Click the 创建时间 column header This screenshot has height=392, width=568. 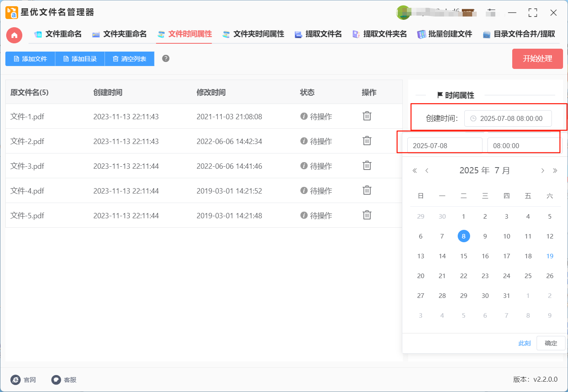[x=108, y=92]
